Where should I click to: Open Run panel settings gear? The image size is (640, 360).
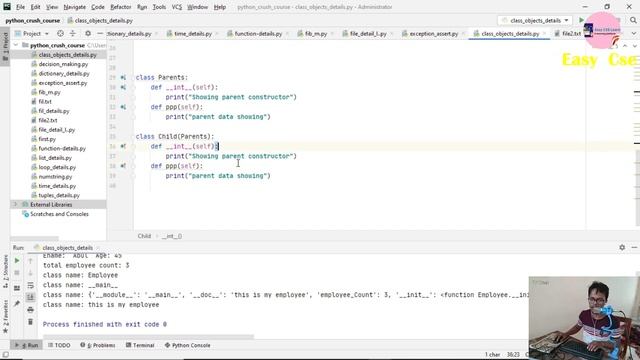(x=622, y=247)
